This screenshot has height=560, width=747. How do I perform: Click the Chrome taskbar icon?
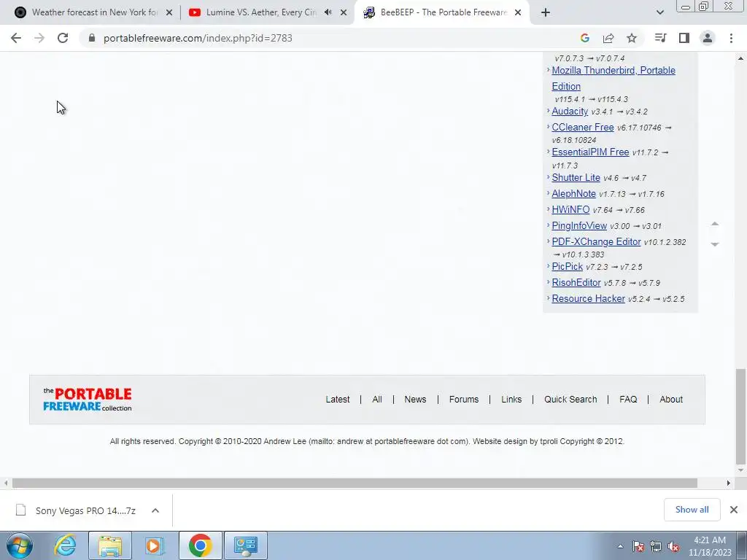point(200,545)
